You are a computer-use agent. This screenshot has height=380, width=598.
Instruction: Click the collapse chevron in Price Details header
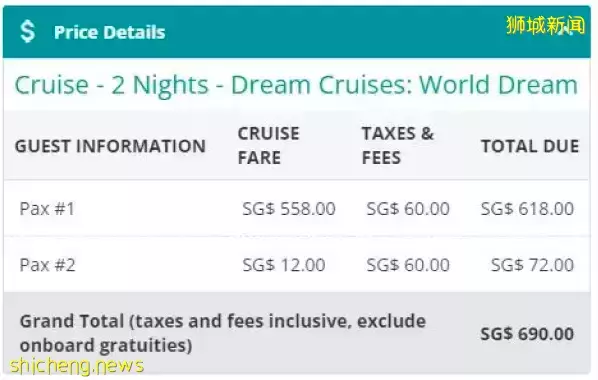click(x=565, y=32)
